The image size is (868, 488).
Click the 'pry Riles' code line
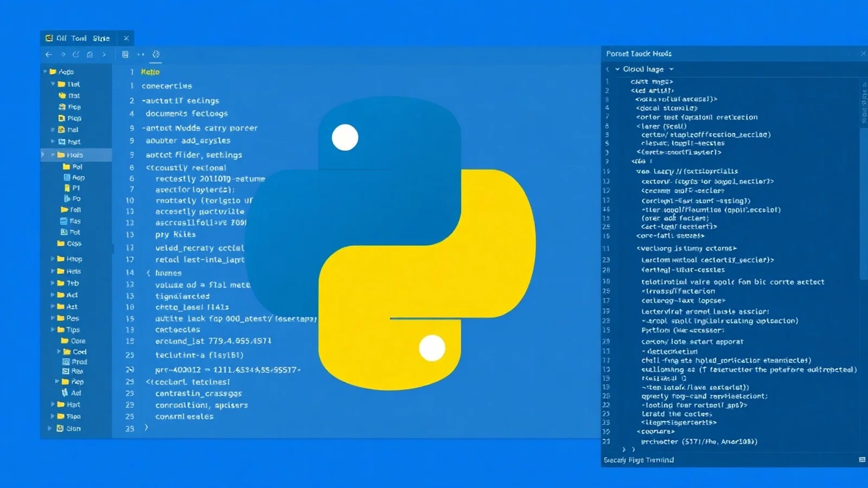click(175, 234)
